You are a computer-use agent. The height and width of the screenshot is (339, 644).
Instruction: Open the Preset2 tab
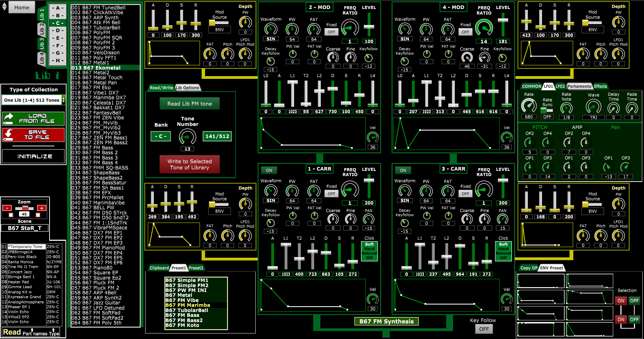click(x=196, y=268)
